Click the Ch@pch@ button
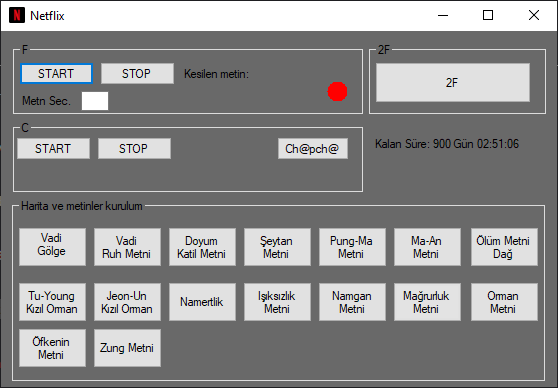558x388 pixels. click(313, 148)
